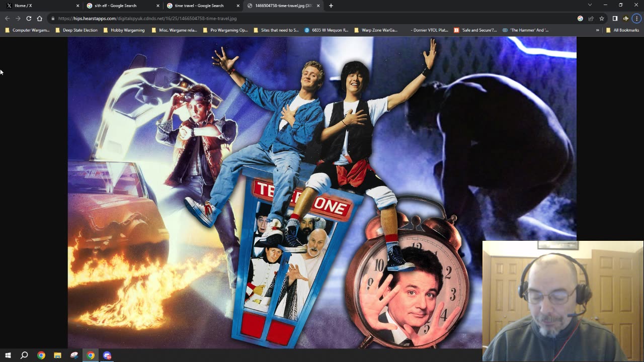This screenshot has height=362, width=644.
Task: Bookmark this page with the star icon
Action: [601, 18]
